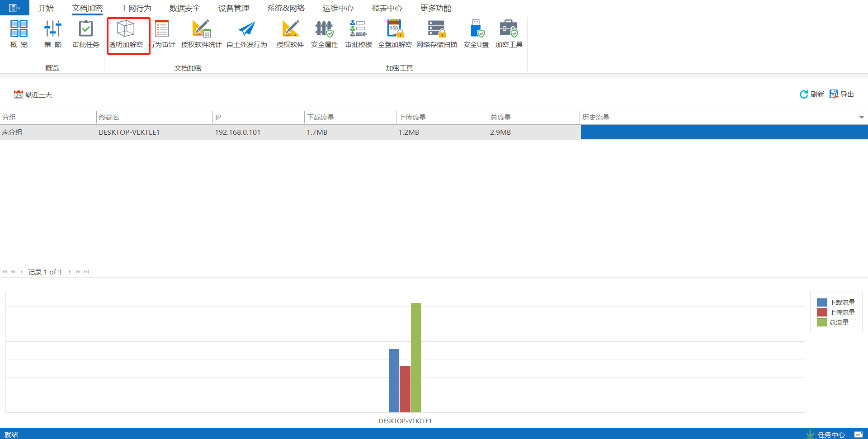This screenshot has width=868, height=439.
Task: Open the 最近三天 date range picker
Action: pyautogui.click(x=33, y=94)
